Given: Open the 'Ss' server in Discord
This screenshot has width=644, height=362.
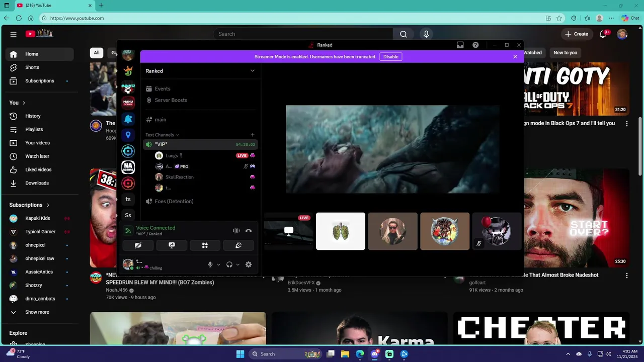Looking at the screenshot, I should pyautogui.click(x=128, y=215).
